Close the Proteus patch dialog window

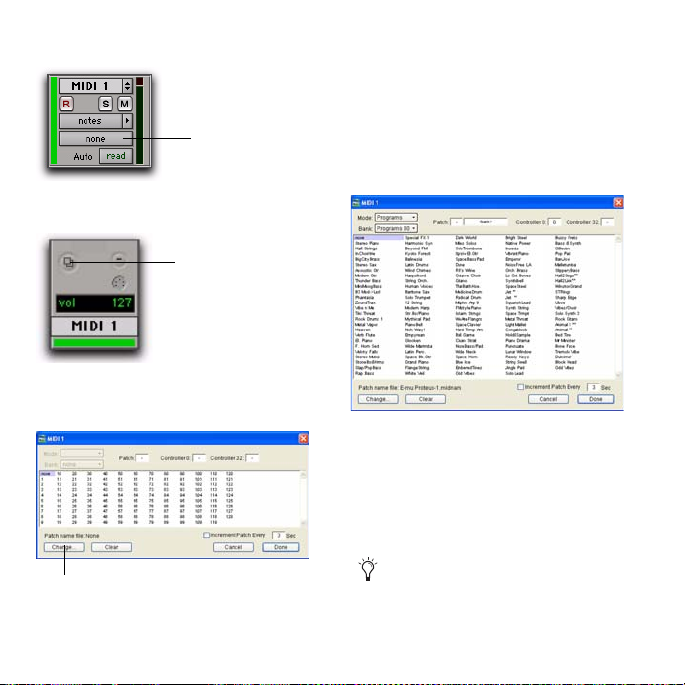618,202
